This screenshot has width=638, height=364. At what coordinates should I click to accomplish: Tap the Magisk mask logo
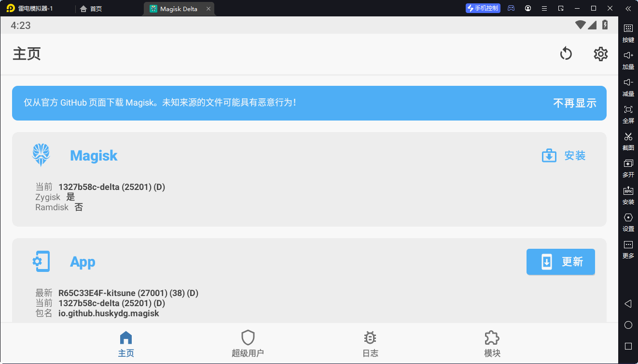click(x=41, y=155)
